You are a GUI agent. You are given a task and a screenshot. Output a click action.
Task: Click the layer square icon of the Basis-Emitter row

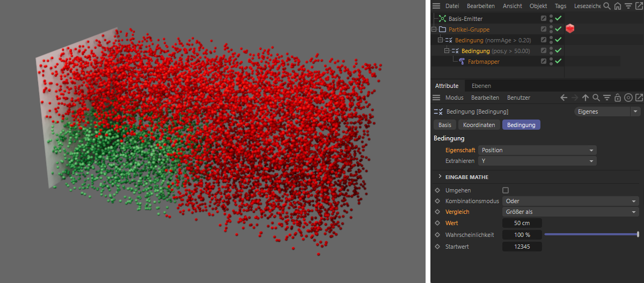544,19
